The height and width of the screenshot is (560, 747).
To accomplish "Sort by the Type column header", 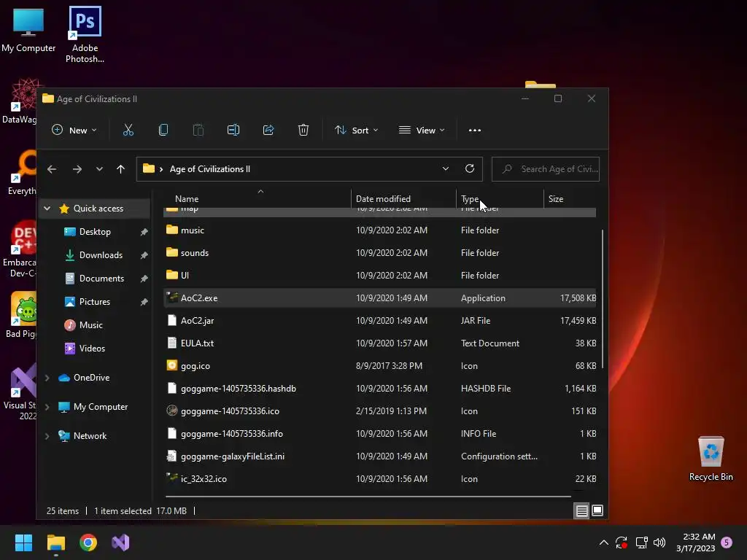I will [x=500, y=198].
